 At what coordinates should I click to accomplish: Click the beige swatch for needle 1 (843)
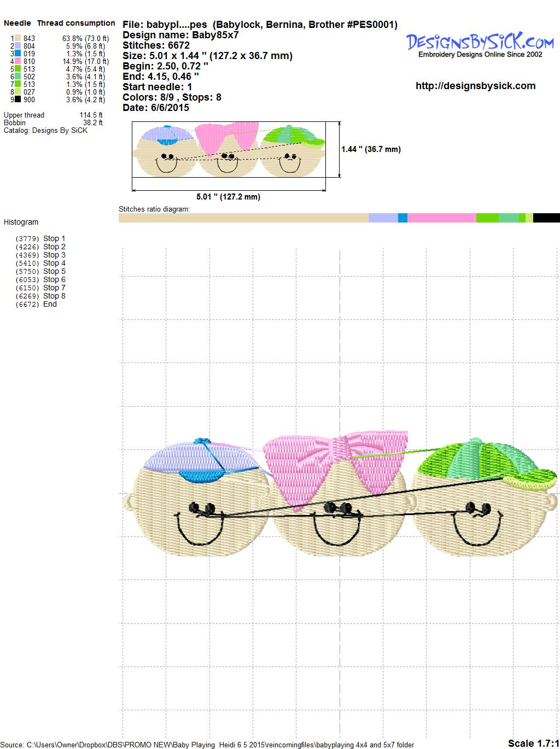[x=18, y=38]
